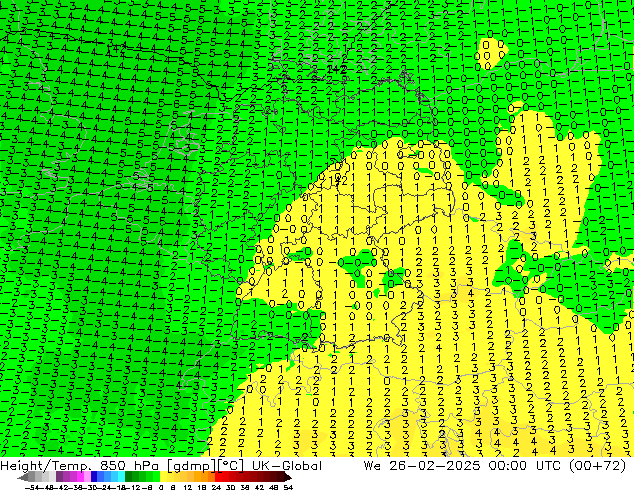
Task: Click the small yellow patch at the map's top
Action: tap(492, 50)
